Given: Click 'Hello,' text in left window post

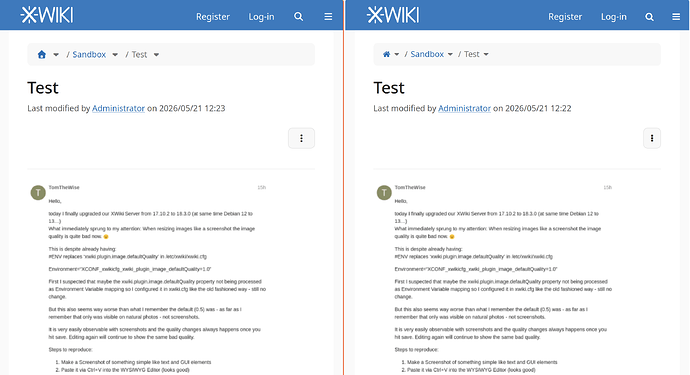Looking at the screenshot, I should [x=55, y=201].
